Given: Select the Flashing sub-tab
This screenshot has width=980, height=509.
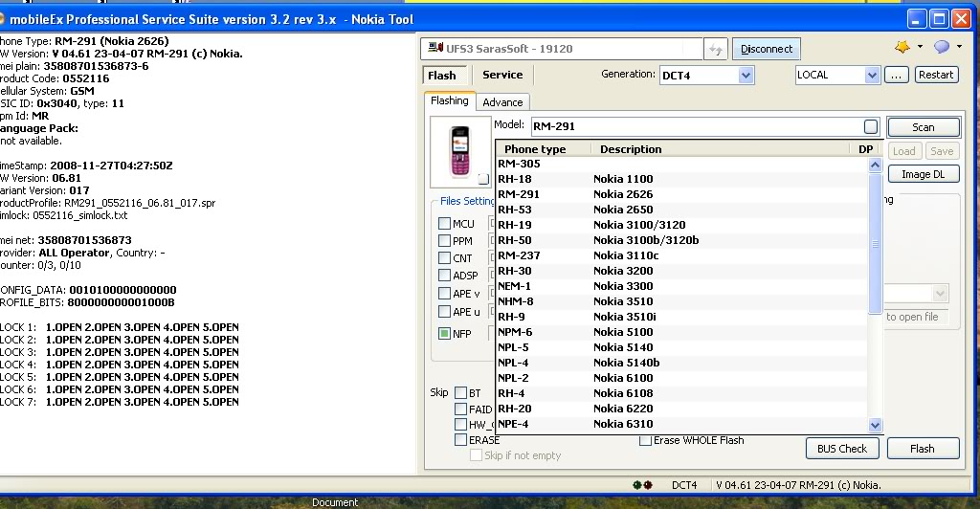Looking at the screenshot, I should coord(450,101).
